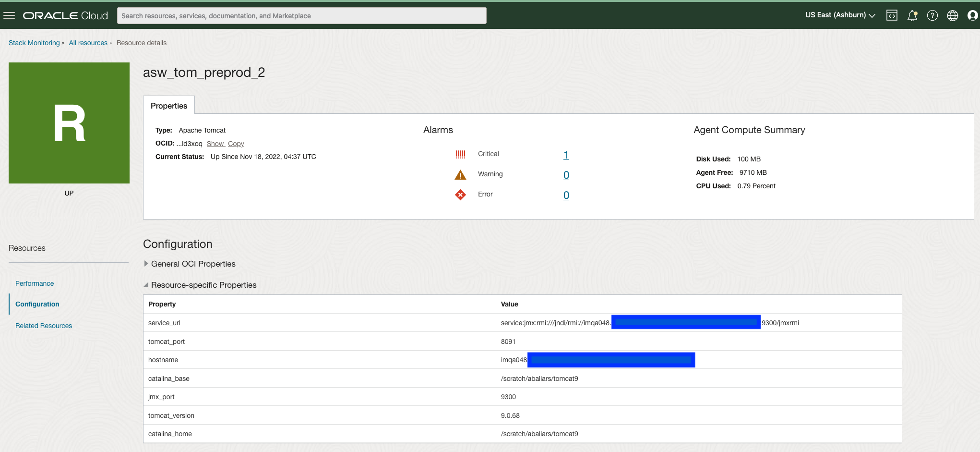The height and width of the screenshot is (452, 980).
Task: Open the notifications bell icon
Action: (912, 15)
